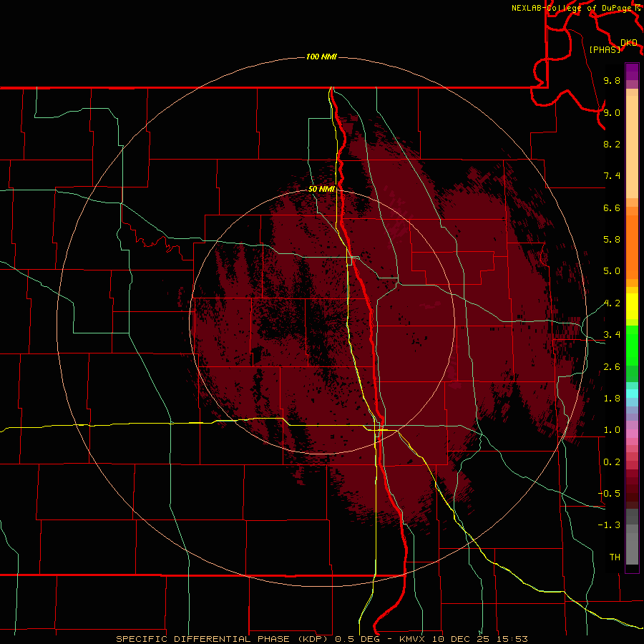Click the cyan legend band
Viewport: 644px width, 644px height.
tap(632, 394)
